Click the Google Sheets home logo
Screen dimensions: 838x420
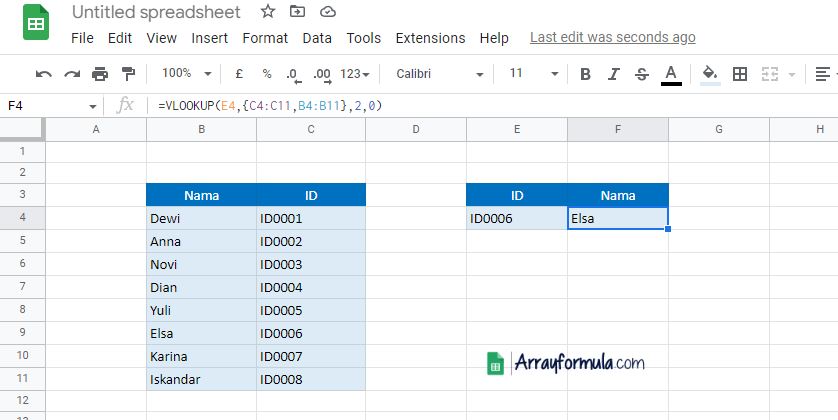[x=36, y=24]
